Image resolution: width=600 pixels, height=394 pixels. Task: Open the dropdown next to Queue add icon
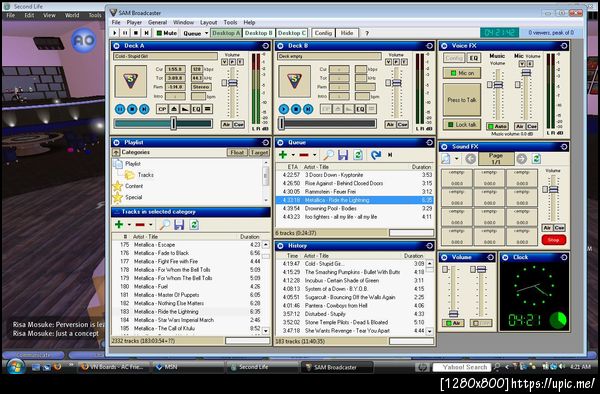tap(293, 155)
